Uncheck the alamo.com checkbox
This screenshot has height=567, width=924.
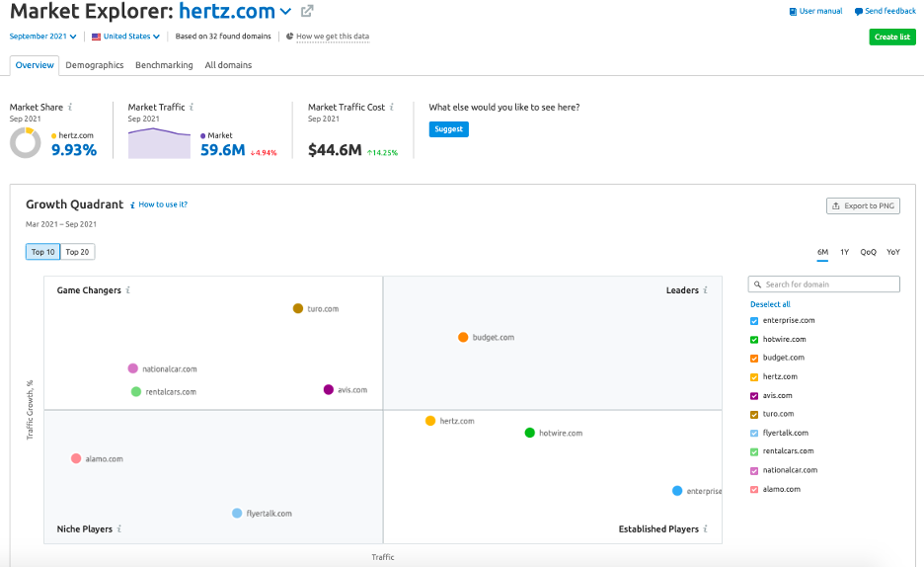[753, 490]
